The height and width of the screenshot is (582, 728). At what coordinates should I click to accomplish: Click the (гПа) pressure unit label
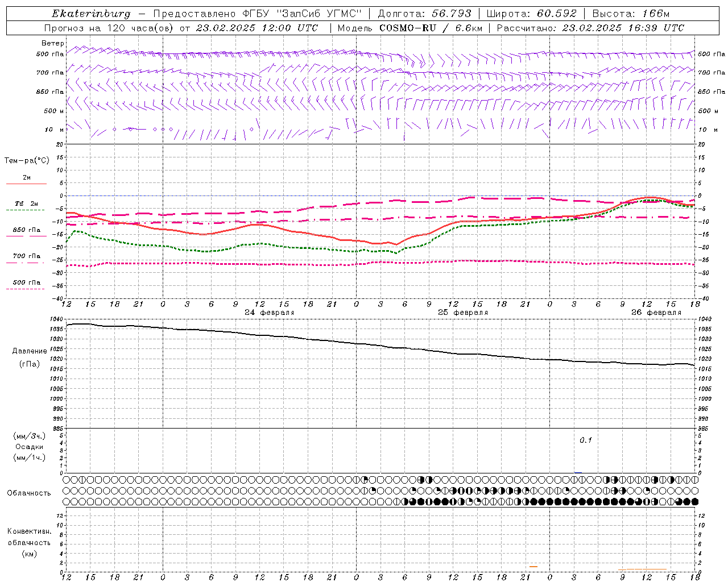pos(30,364)
